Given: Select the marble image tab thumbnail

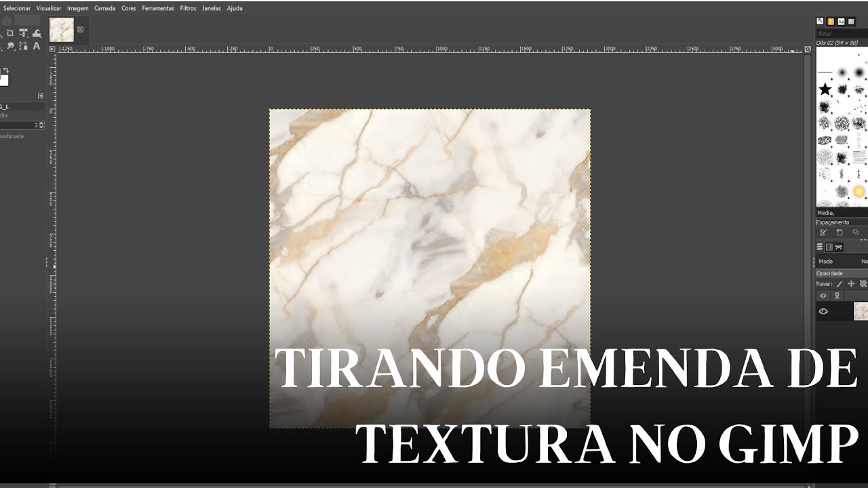Looking at the screenshot, I should click(62, 30).
